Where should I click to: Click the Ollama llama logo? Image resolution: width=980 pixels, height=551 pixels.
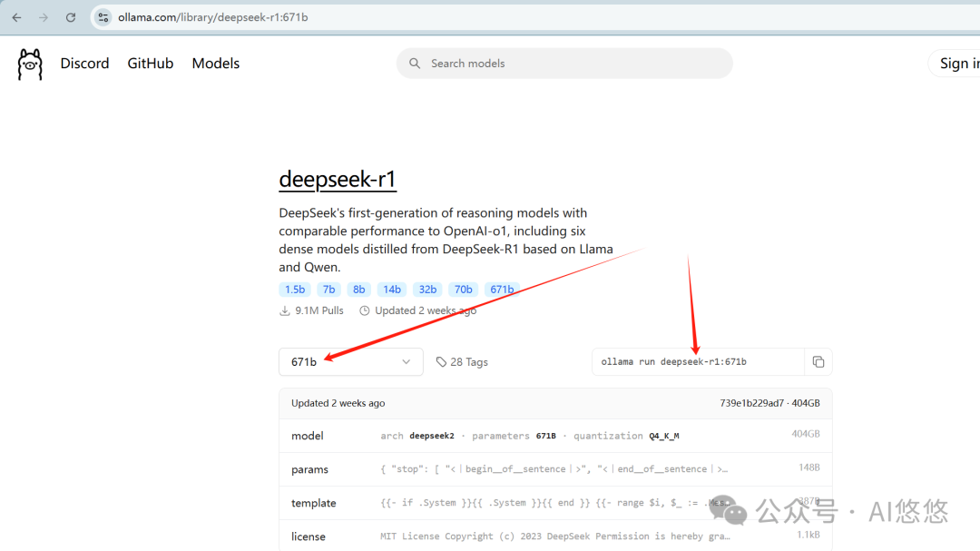point(29,64)
